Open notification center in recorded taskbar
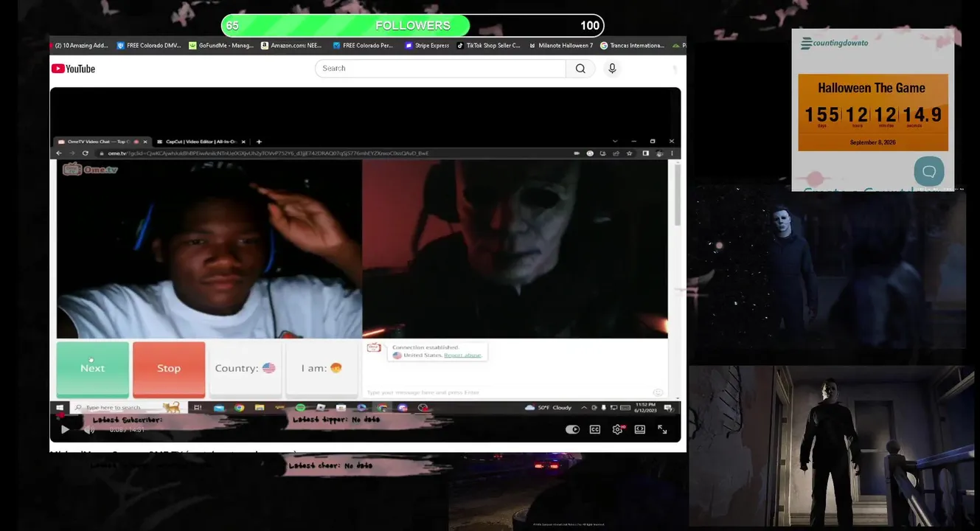 [669, 407]
